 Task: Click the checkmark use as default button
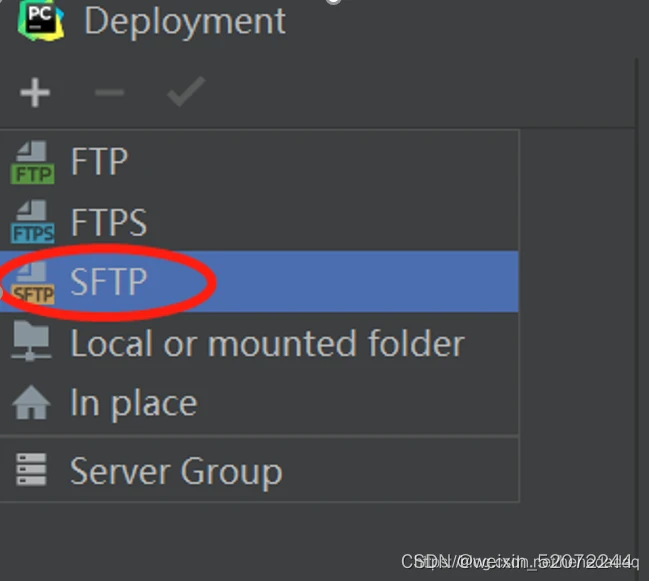tap(186, 91)
